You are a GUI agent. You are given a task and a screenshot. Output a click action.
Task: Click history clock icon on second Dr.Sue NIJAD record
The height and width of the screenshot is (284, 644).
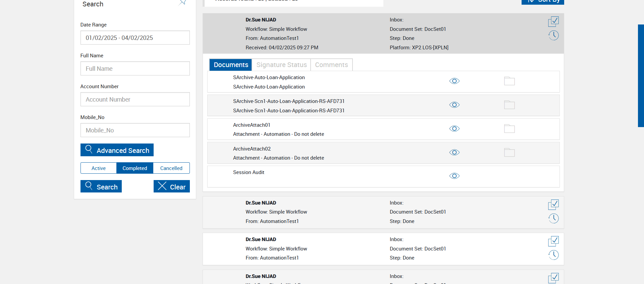[553, 218]
